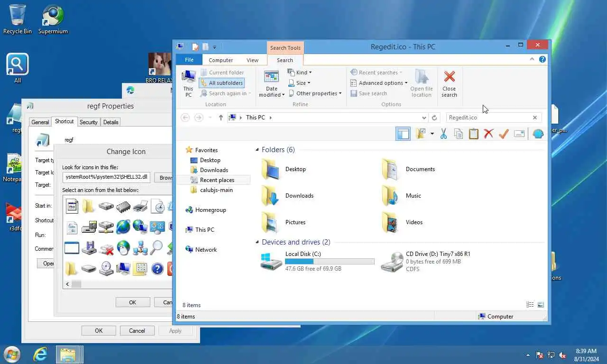This screenshot has width=607, height=364.
Task: Open Supermium desktop shortcut
Action: [53, 19]
